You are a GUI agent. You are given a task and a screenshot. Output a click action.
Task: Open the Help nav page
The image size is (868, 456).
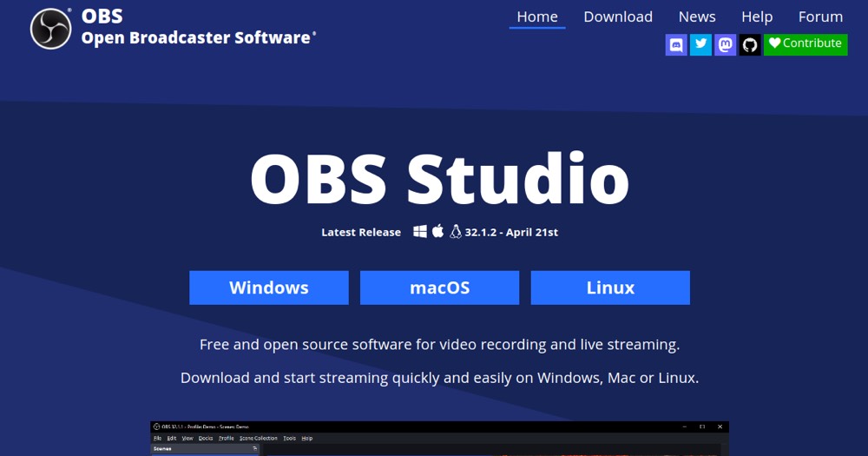click(757, 17)
